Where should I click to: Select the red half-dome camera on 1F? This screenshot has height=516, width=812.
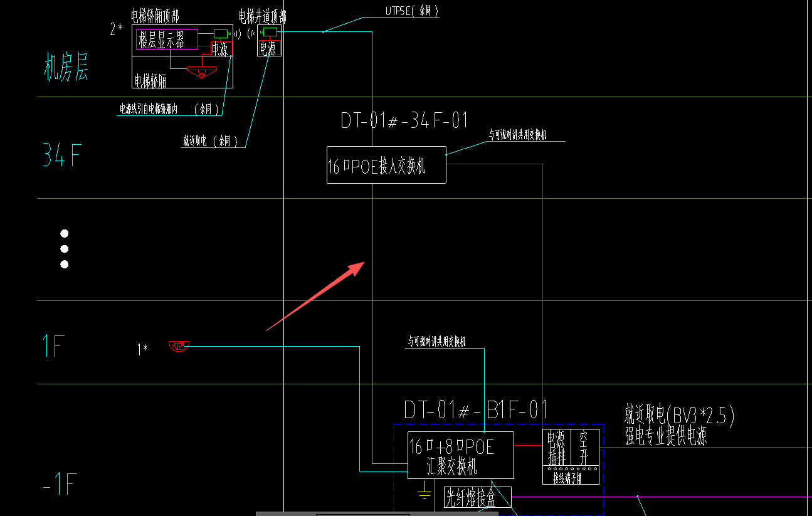click(x=179, y=345)
